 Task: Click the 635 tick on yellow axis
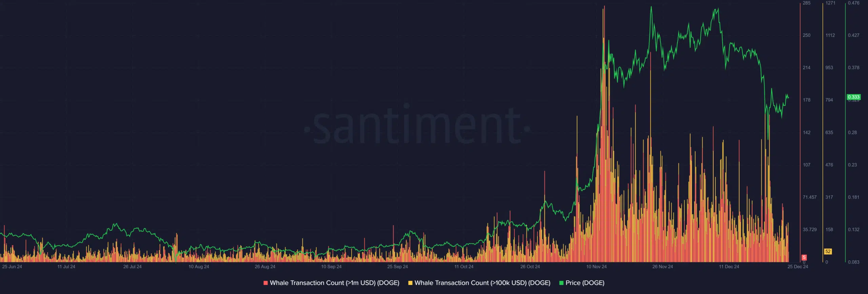pos(829,132)
